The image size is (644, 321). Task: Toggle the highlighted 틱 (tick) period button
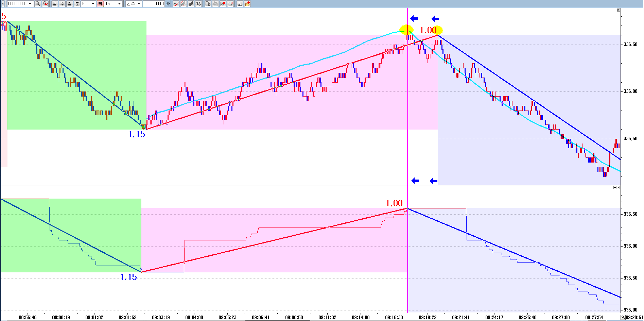100,4
